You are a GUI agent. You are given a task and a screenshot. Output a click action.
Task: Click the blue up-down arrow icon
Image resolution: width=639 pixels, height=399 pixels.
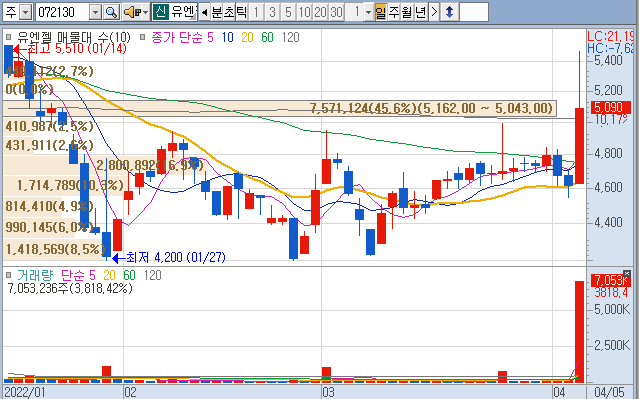[x=449, y=12]
